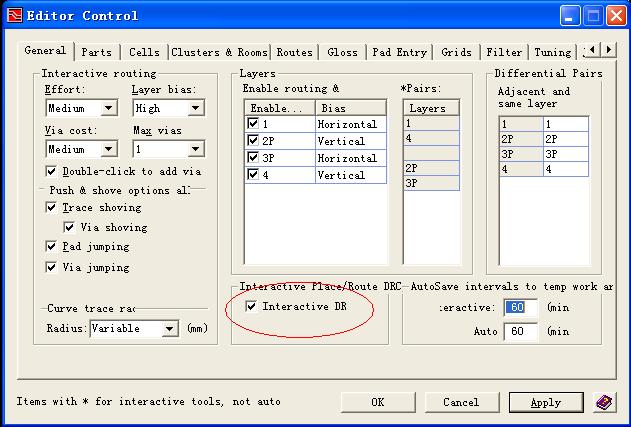
Task: Open the Max vias dropdown
Action: pos(196,149)
